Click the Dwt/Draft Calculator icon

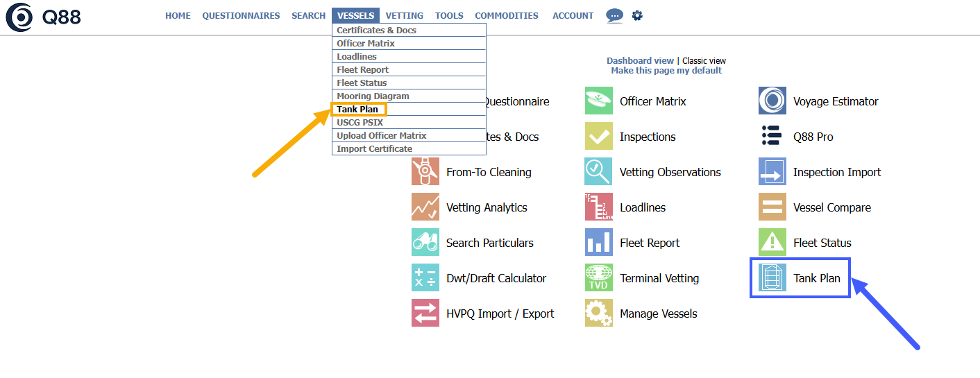pos(425,278)
